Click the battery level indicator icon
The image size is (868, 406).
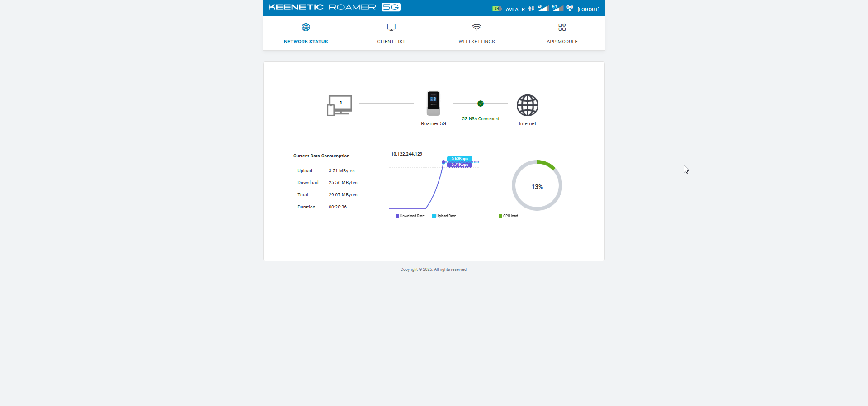coord(497,9)
